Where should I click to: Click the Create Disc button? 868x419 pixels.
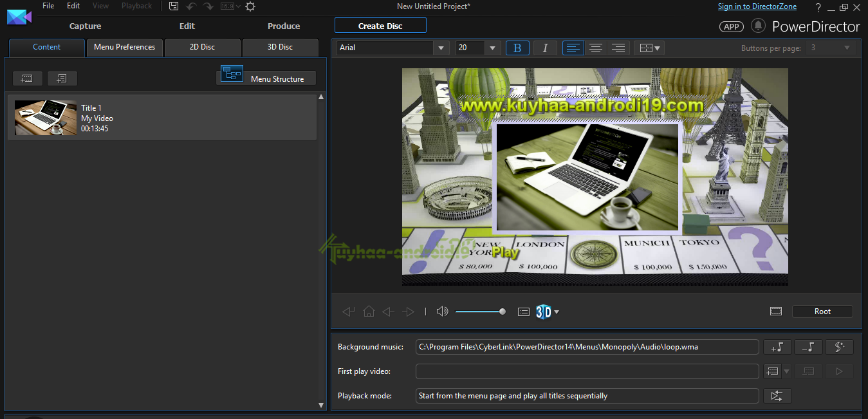pyautogui.click(x=380, y=26)
